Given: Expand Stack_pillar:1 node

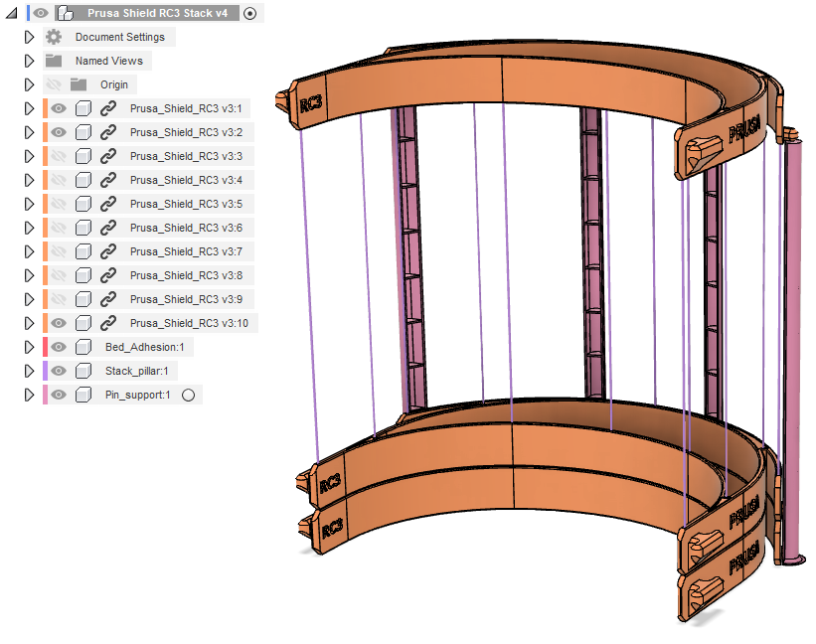Looking at the screenshot, I should click(x=29, y=371).
